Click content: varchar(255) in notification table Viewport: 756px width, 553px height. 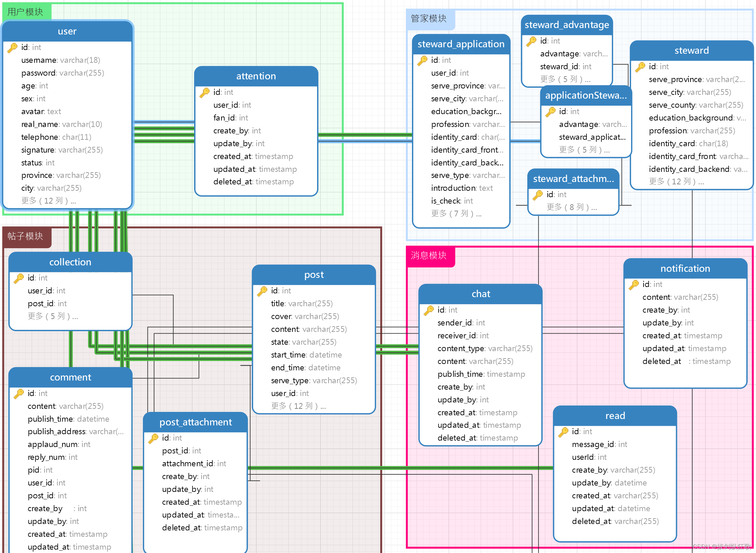680,297
